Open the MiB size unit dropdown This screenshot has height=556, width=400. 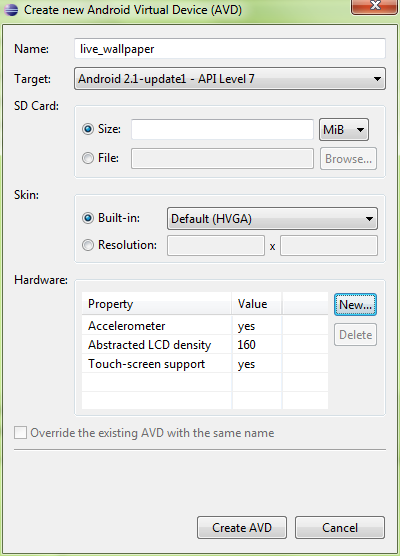pyautogui.click(x=344, y=129)
